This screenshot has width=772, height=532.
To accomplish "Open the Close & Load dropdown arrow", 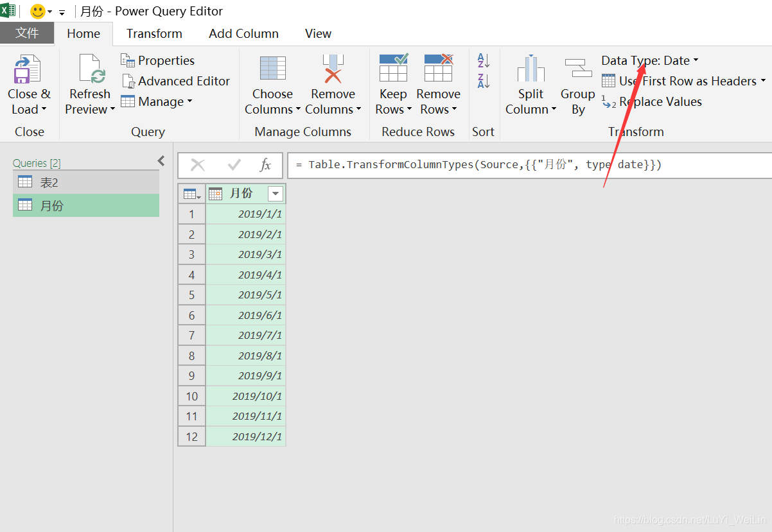I will click(x=44, y=110).
